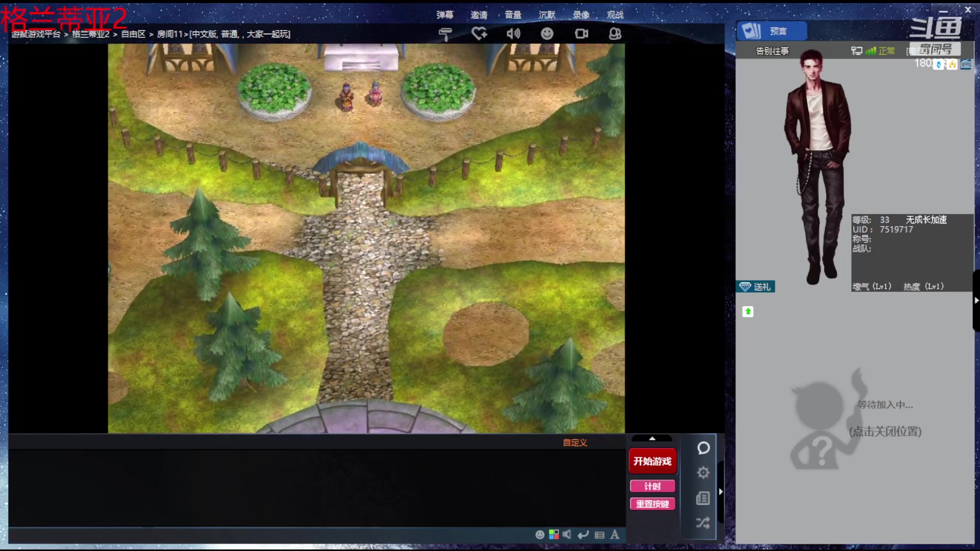Open the emoji smiley in chat bar
The width and height of the screenshot is (980, 551).
[x=540, y=535]
